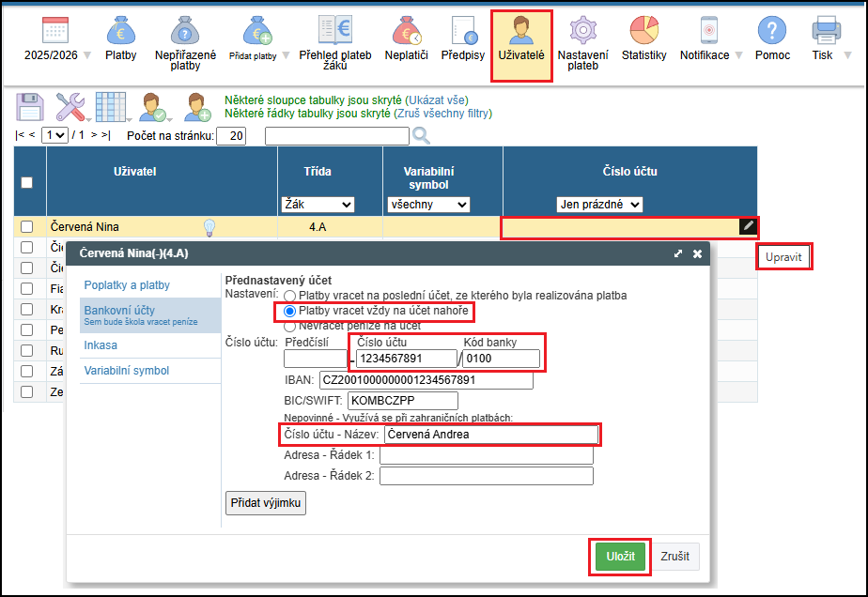
Task: Click the IBAN input field
Action: click(426, 380)
